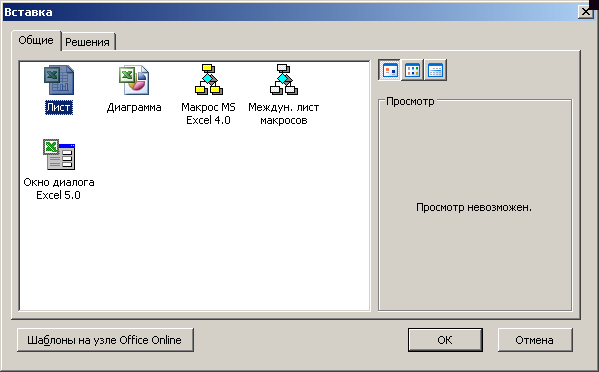
Task: Click the Окно диалога Excel 5.0 caption
Action: point(59,188)
